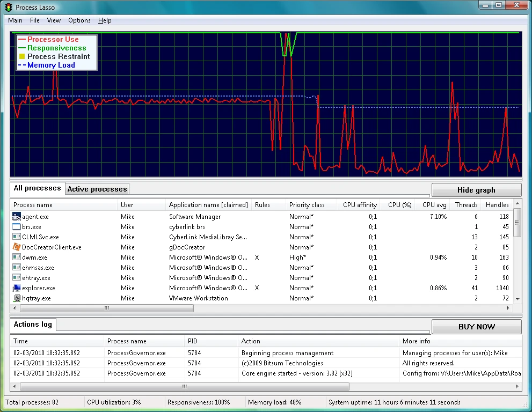Image resolution: width=532 pixels, height=412 pixels.
Task: Click the explorer.exe process icon
Action: coord(17,288)
